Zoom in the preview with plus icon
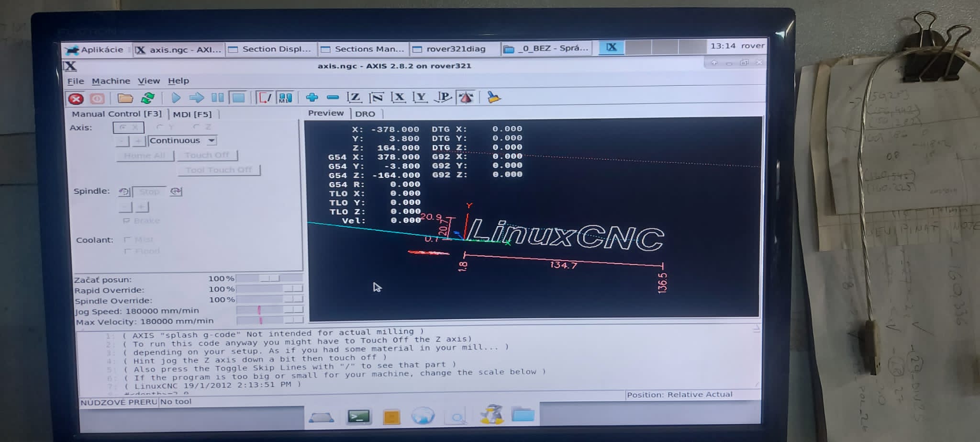 [312, 98]
